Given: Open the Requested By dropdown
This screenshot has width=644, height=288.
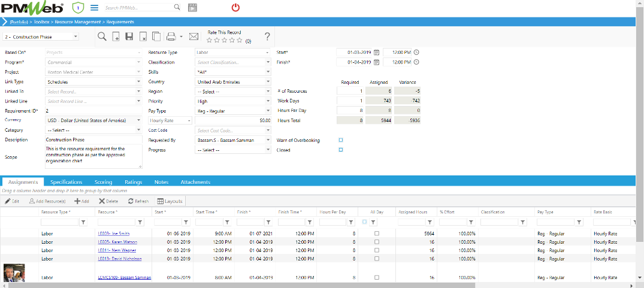Looking at the screenshot, I should [x=268, y=140].
